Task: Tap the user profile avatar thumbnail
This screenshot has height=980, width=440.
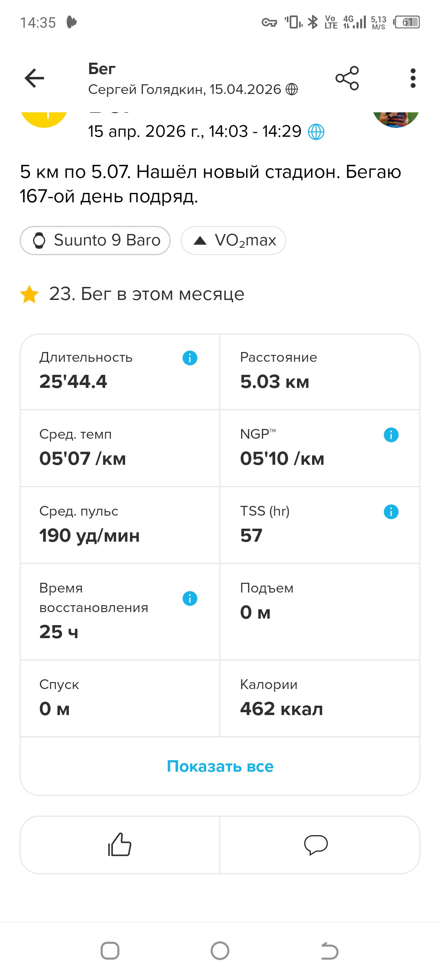Action: [396, 120]
